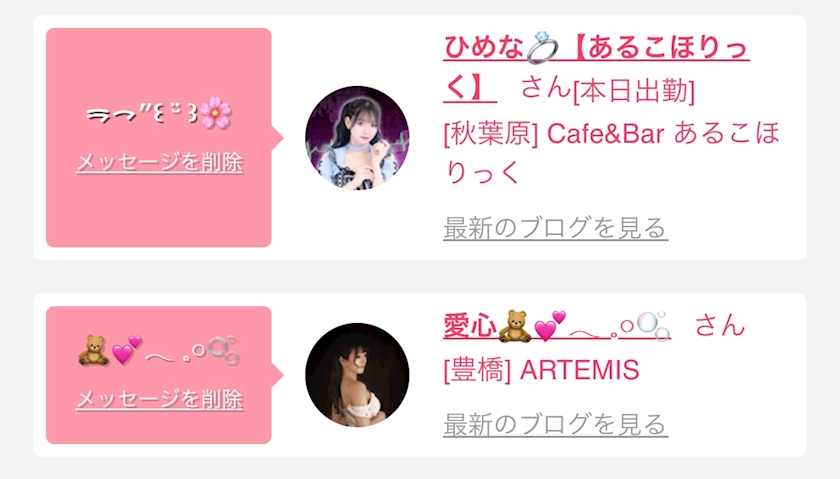Click the bubbles emoji in second message bubble
The image size is (840, 479).
(223, 350)
